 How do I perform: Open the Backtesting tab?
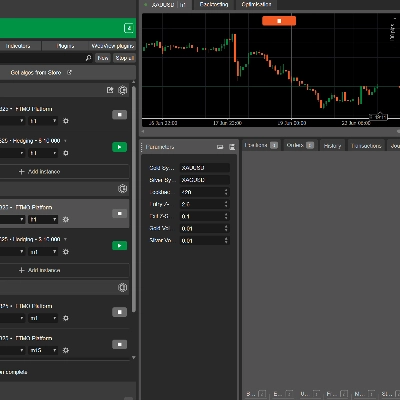214,4
